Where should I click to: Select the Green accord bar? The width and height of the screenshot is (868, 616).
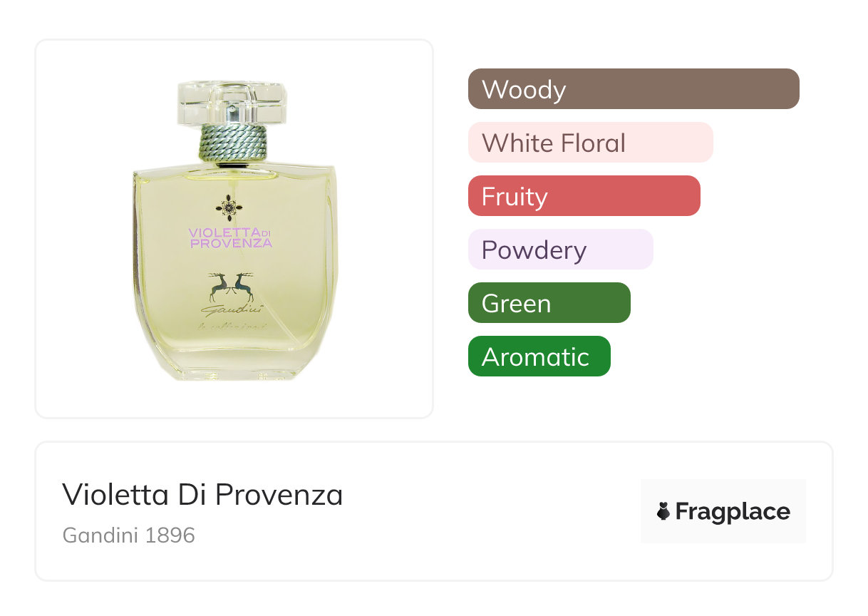(549, 303)
